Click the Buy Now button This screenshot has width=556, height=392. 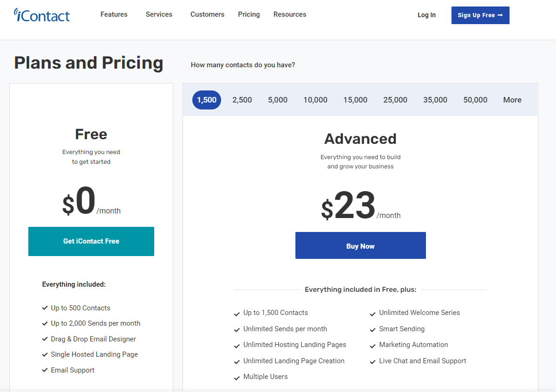[360, 245]
